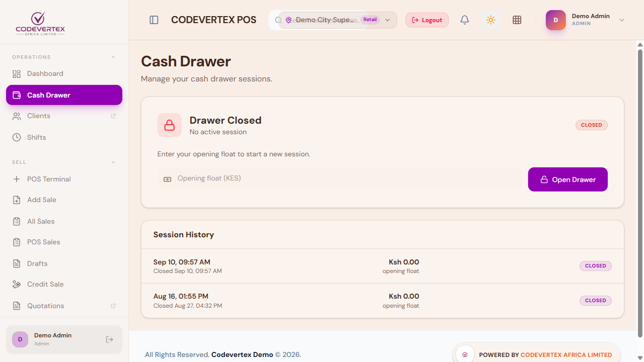The image size is (644, 362).
Task: Click the Logout button
Action: pos(427,20)
